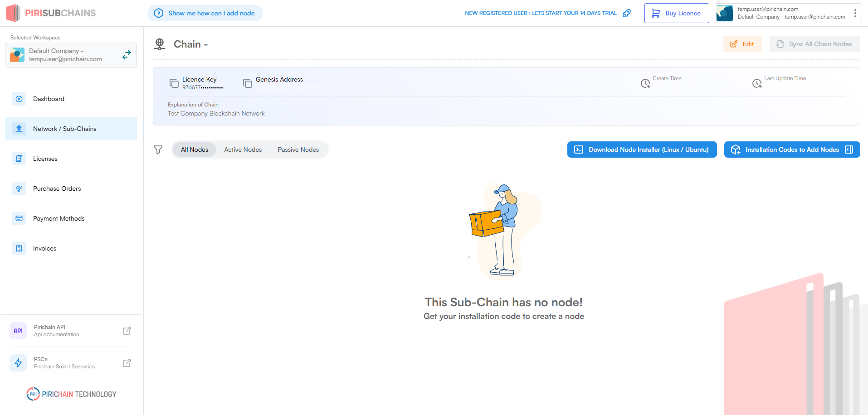Click the Licenses icon in the sidebar
868x415 pixels.
(19, 159)
